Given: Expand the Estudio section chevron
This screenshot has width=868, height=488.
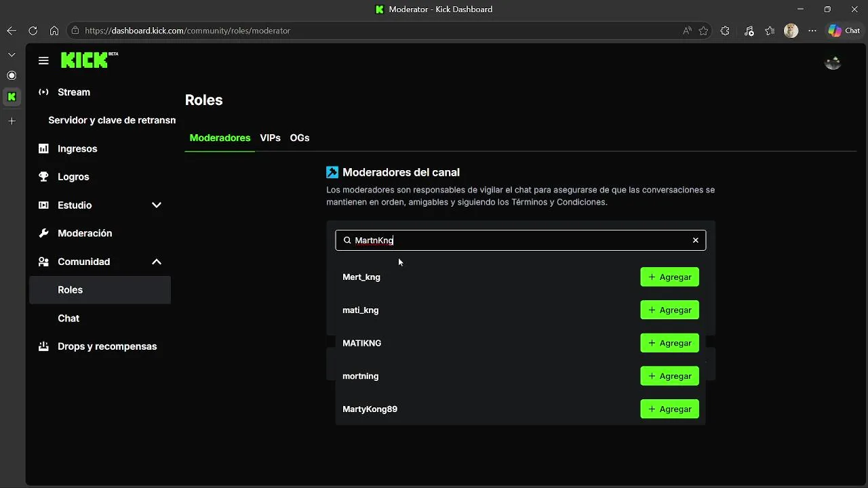Looking at the screenshot, I should click(157, 205).
